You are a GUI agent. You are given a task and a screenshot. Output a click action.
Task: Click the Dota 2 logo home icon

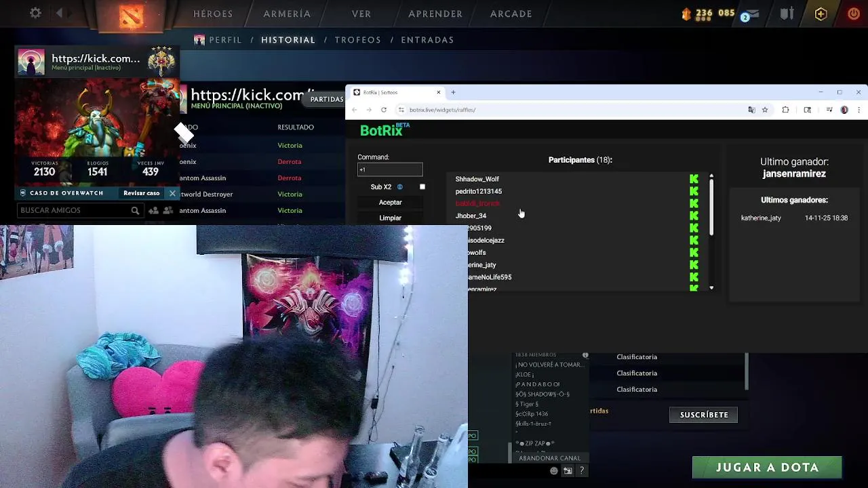point(131,16)
